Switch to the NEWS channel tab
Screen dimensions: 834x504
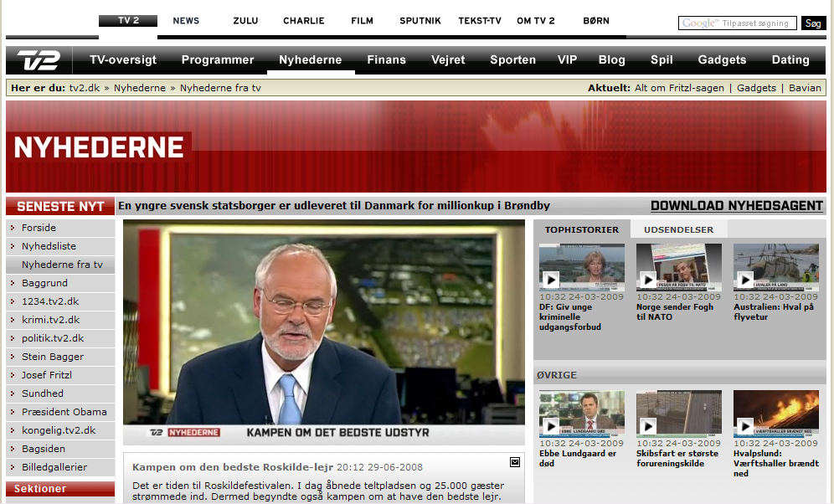[x=186, y=21]
